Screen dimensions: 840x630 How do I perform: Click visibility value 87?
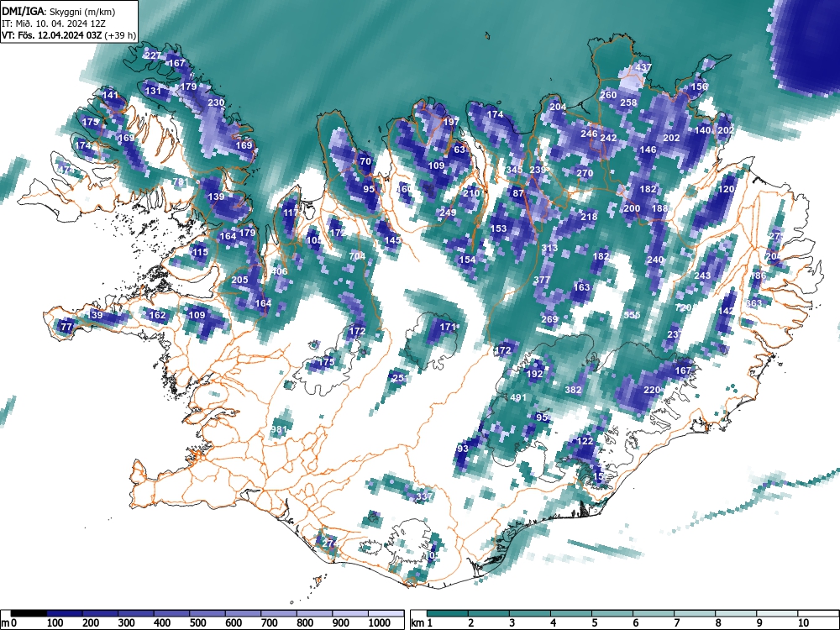(518, 193)
